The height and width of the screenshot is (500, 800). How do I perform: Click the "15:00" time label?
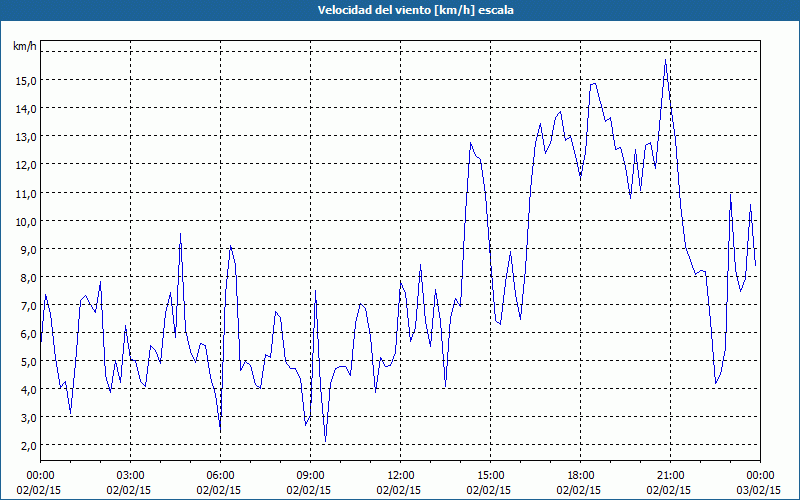point(490,476)
